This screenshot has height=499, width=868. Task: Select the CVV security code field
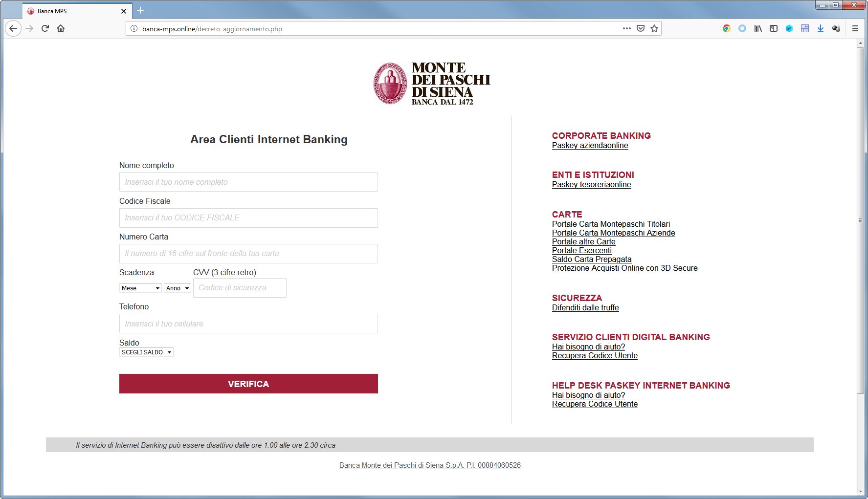pos(240,287)
